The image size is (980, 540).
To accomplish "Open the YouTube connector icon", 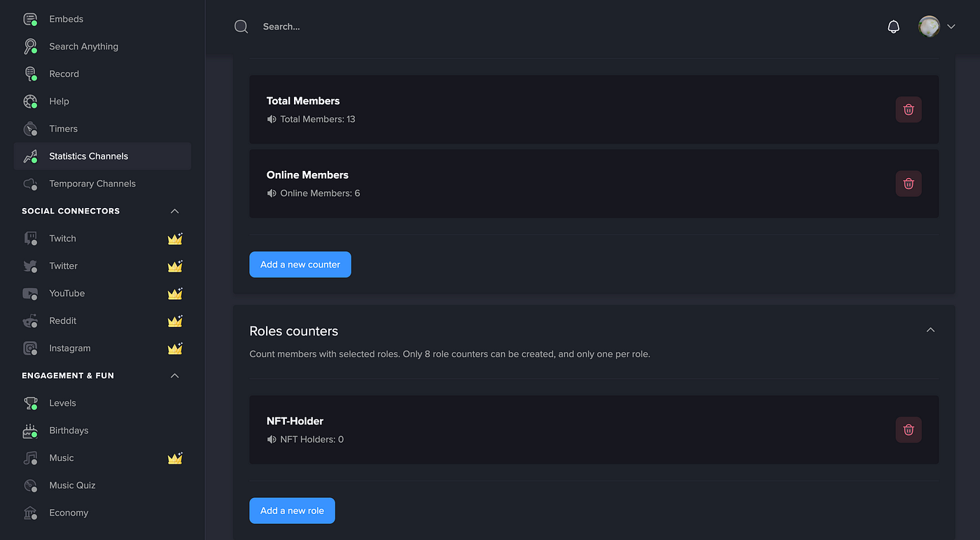I will pos(30,293).
